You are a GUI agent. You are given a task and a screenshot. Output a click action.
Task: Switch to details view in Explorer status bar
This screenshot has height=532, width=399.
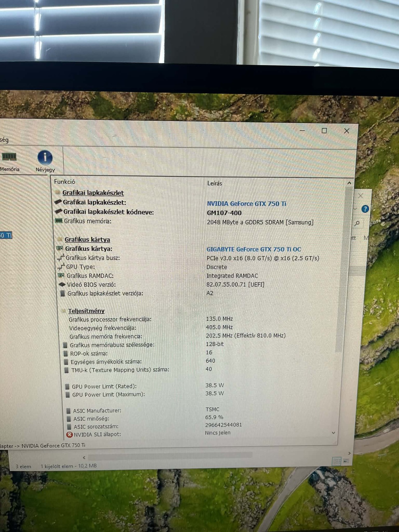pos(337,461)
